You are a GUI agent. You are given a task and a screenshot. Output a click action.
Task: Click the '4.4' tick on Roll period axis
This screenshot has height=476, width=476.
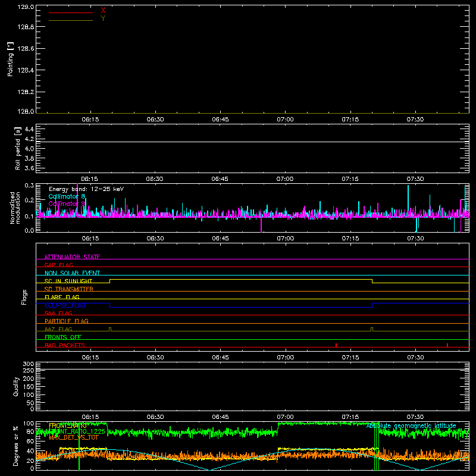click(x=29, y=129)
